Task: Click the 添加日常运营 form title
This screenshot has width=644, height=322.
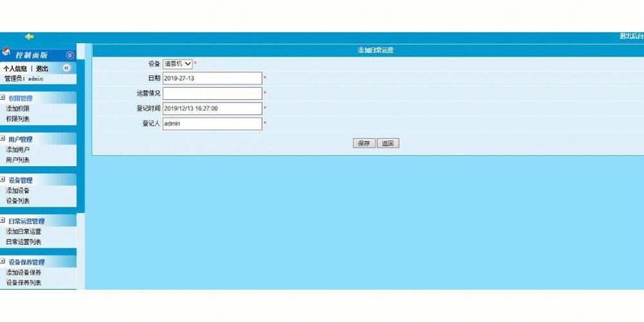Action: 375,50
